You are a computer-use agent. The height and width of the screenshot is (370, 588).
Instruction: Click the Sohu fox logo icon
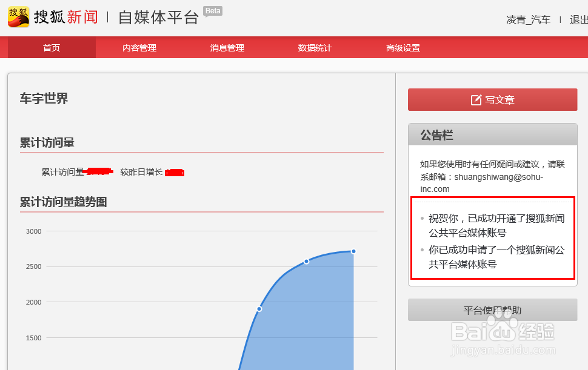tap(18, 16)
